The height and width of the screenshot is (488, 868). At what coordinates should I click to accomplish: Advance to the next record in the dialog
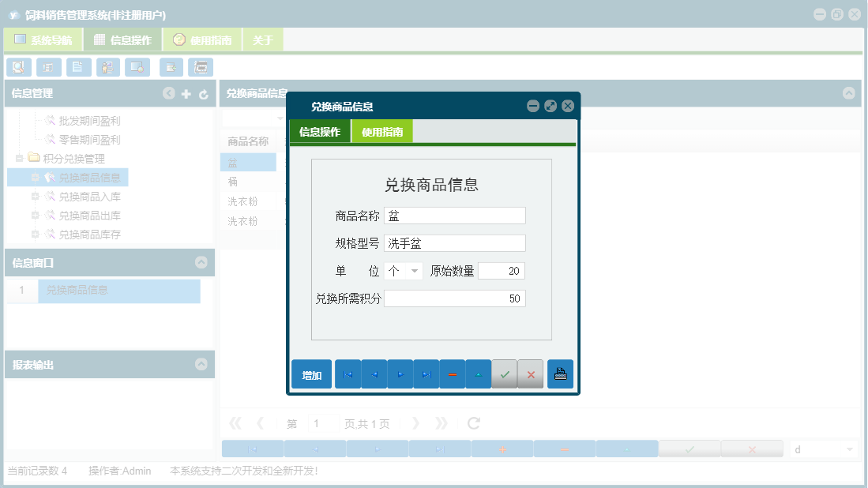400,374
